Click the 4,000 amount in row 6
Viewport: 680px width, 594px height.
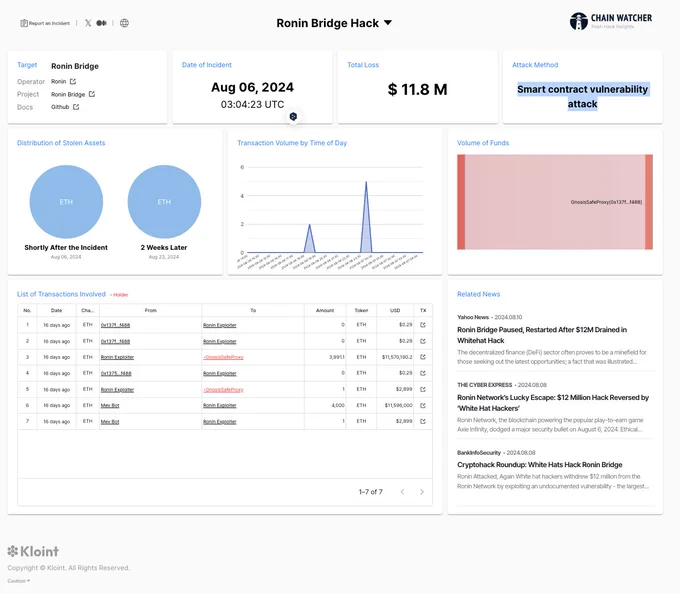coord(338,405)
